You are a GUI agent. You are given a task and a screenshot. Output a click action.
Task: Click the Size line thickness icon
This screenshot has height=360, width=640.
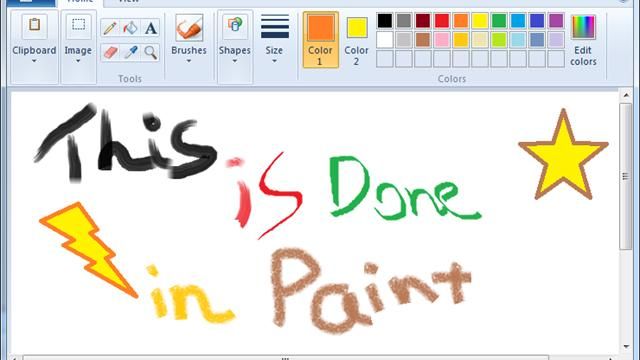point(275,27)
